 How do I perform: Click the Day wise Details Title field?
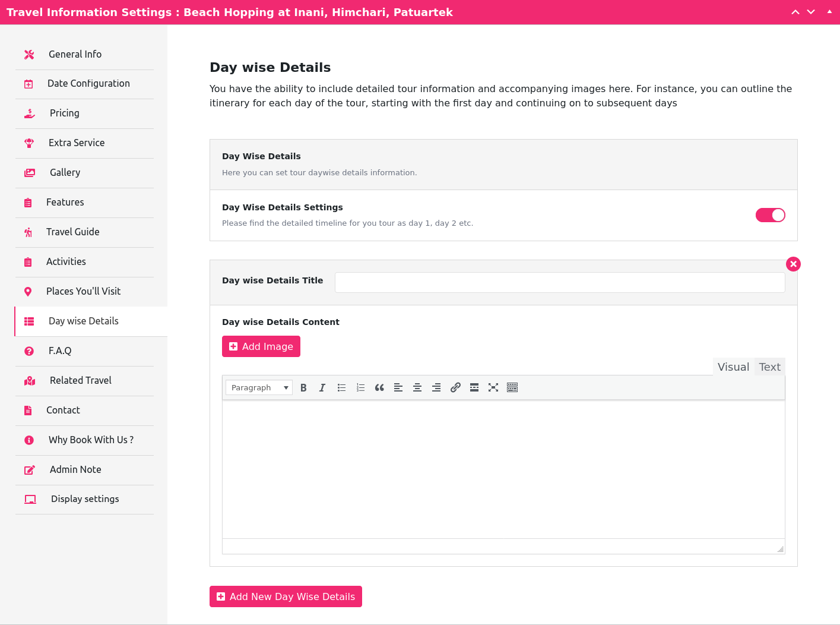coord(560,282)
